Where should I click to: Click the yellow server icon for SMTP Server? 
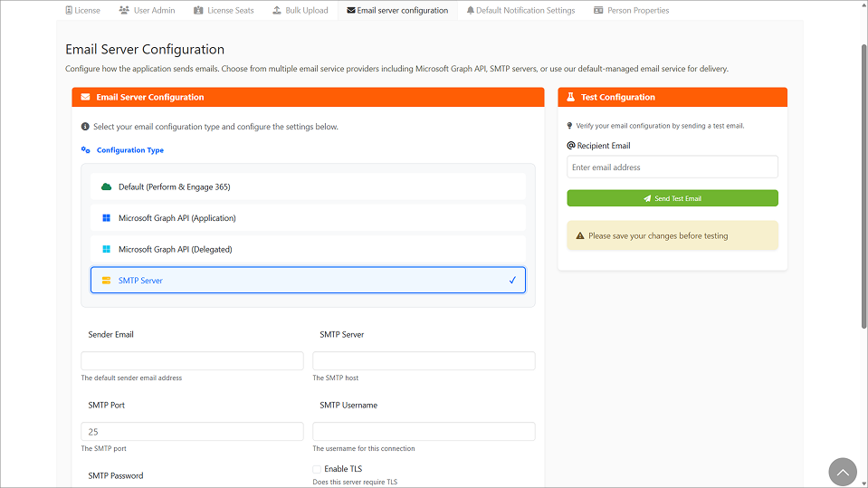106,281
